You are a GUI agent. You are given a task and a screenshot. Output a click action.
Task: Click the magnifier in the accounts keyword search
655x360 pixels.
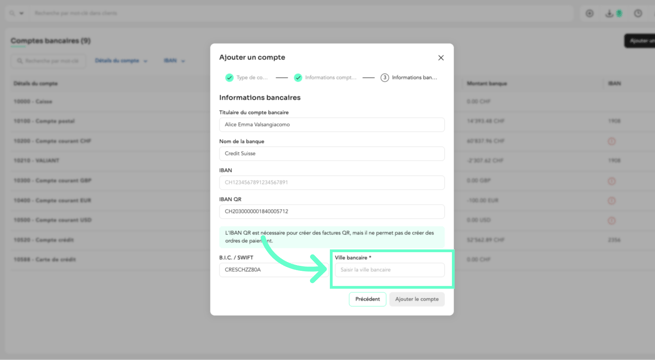[20, 61]
